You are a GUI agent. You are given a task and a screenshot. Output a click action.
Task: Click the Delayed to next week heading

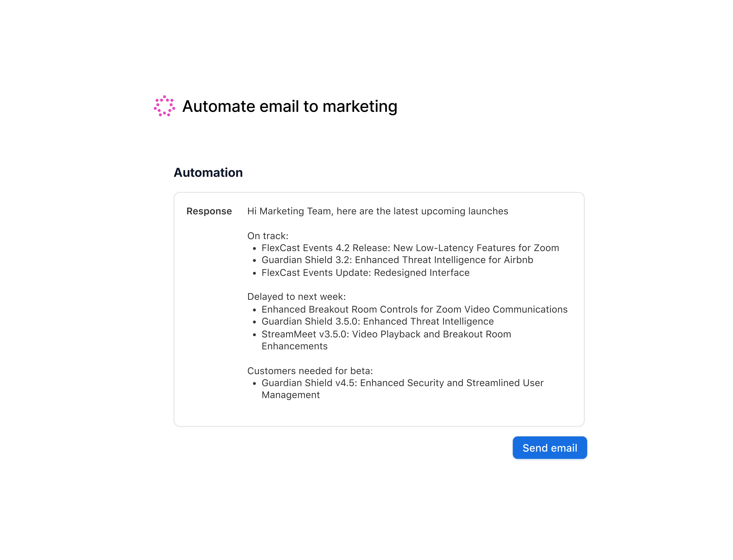coord(296,296)
